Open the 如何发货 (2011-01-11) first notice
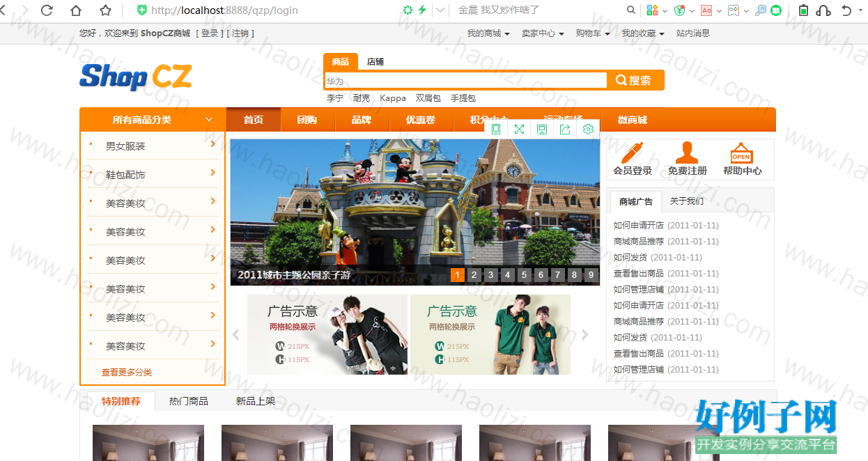 tap(658, 258)
